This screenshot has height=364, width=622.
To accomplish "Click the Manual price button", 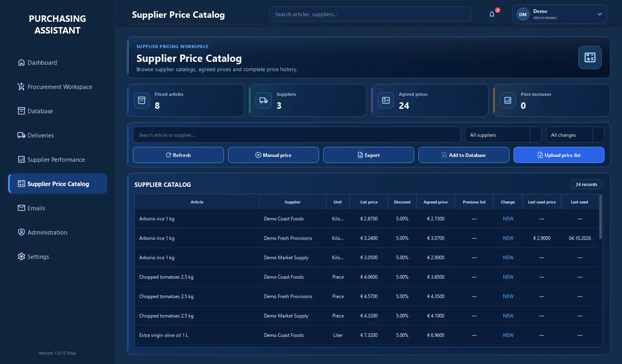I will pos(273,155).
